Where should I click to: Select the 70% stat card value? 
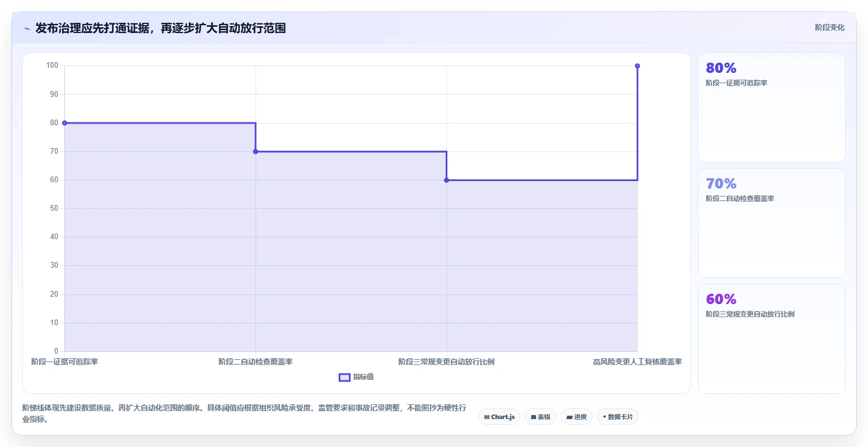coord(721,183)
